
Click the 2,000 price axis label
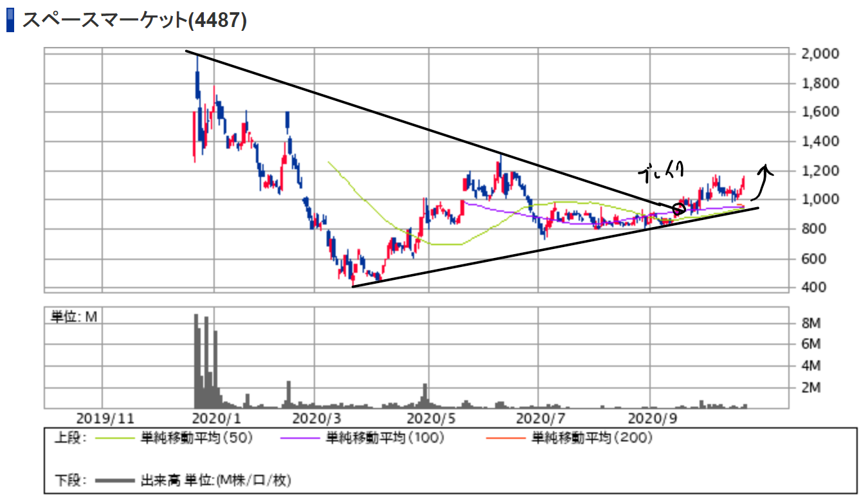[x=820, y=53]
